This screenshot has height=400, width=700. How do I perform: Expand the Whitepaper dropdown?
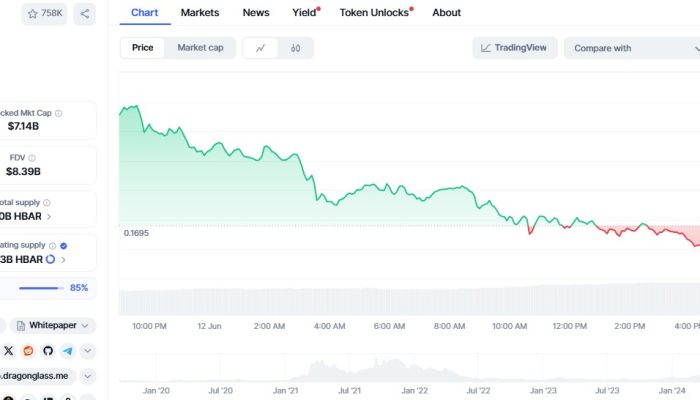pos(56,326)
